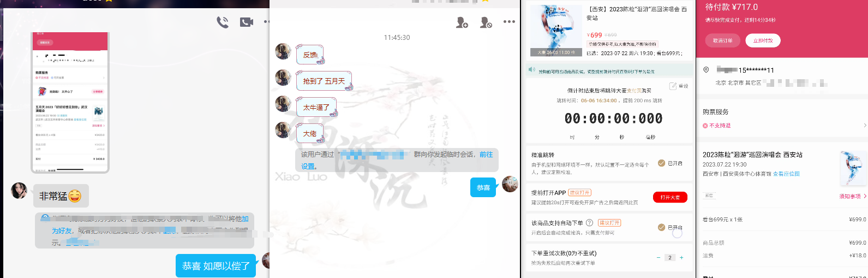Open more options in left chat header

[x=267, y=22]
